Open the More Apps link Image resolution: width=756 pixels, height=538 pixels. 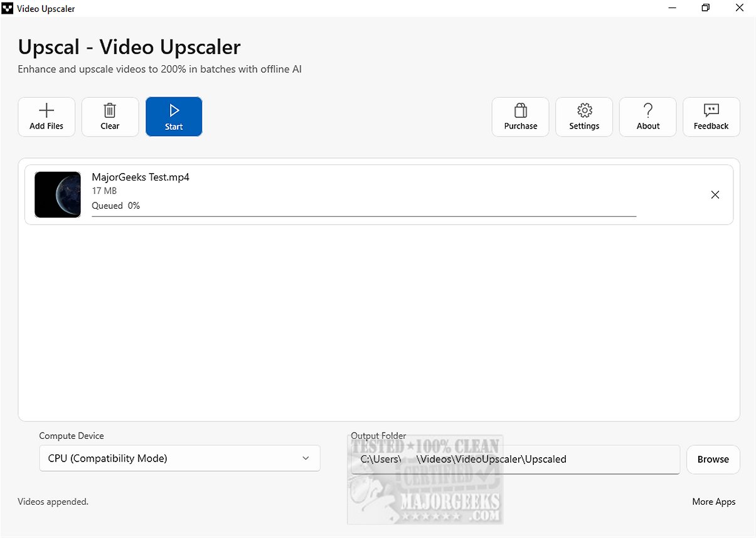point(714,502)
